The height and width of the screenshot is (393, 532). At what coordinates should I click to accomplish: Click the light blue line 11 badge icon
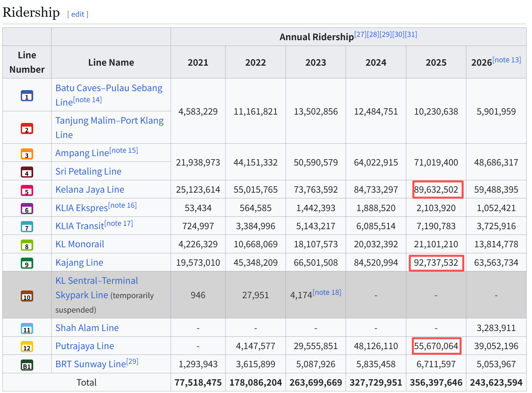click(x=27, y=328)
